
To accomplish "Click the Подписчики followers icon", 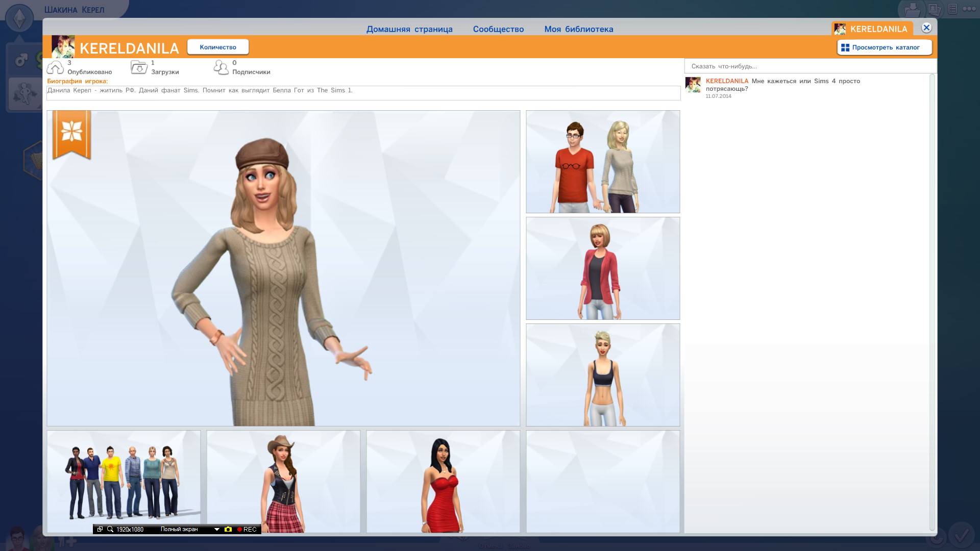I will [x=221, y=67].
